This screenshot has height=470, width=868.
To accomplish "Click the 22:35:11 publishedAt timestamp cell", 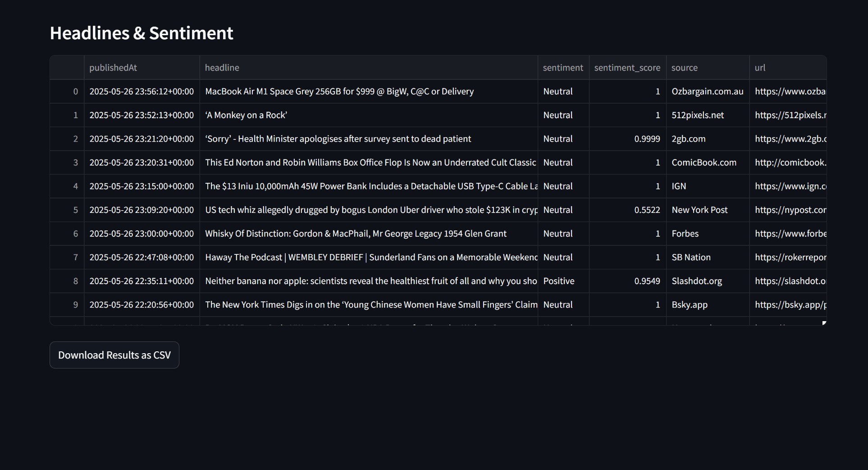I will 142,281.
